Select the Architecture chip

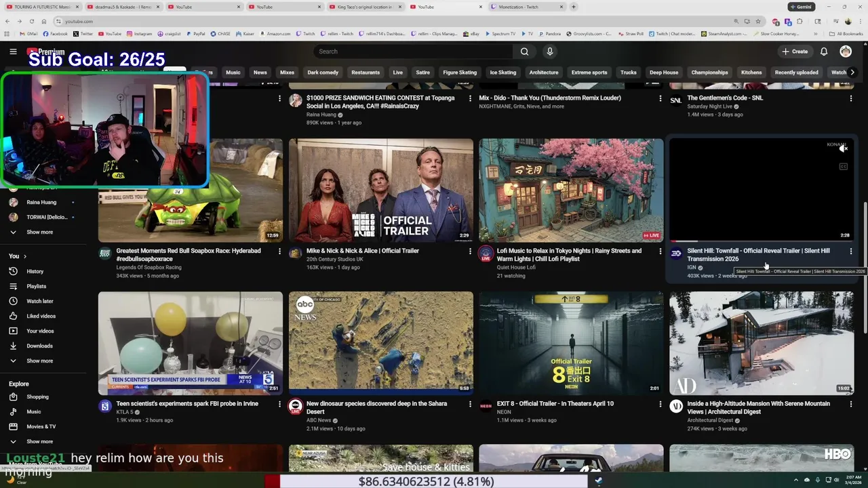pos(544,73)
